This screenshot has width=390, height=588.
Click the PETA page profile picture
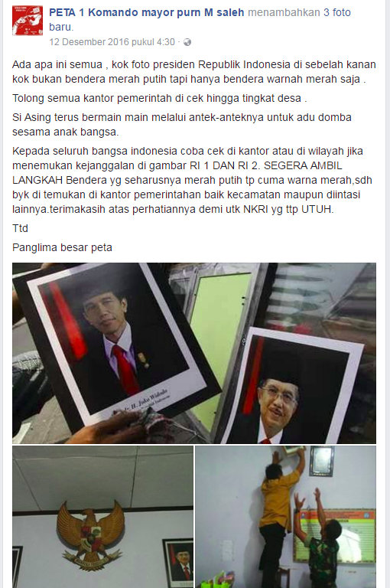(28, 21)
